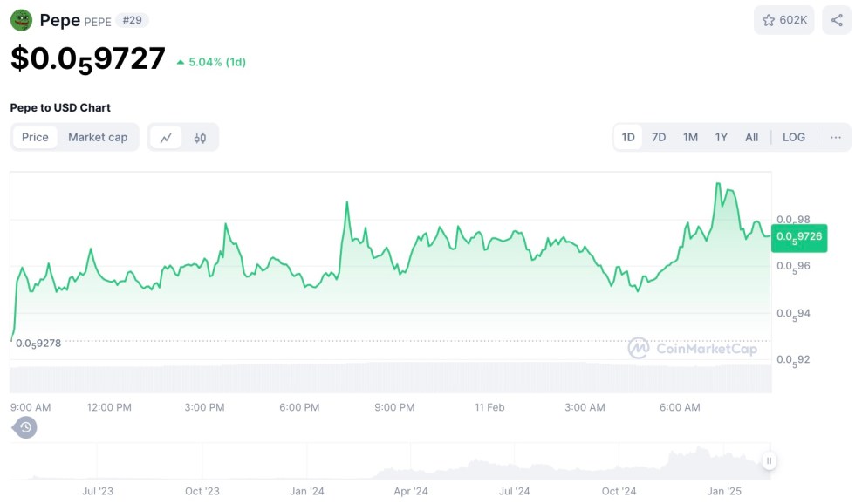
Task: Show All time price history
Action: pyautogui.click(x=751, y=137)
